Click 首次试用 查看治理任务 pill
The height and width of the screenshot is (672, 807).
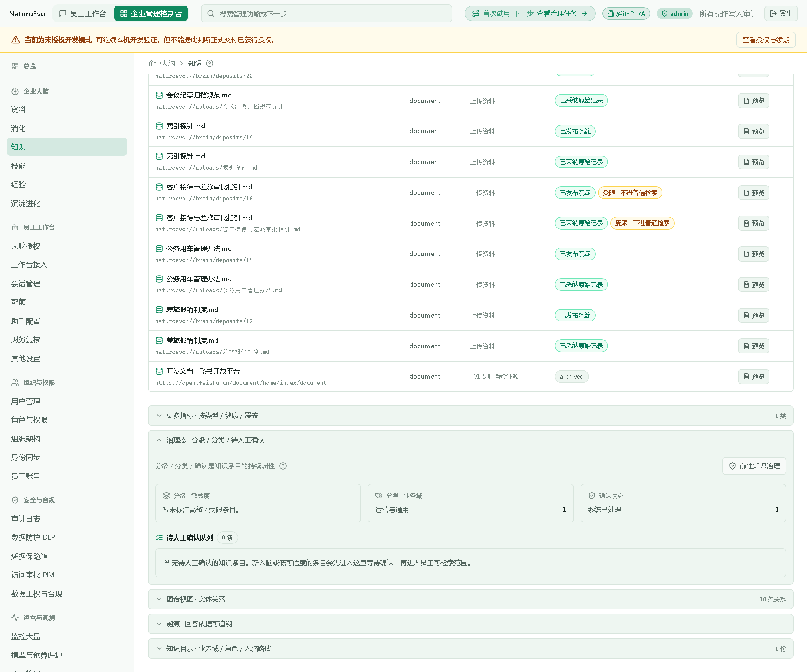tap(530, 14)
